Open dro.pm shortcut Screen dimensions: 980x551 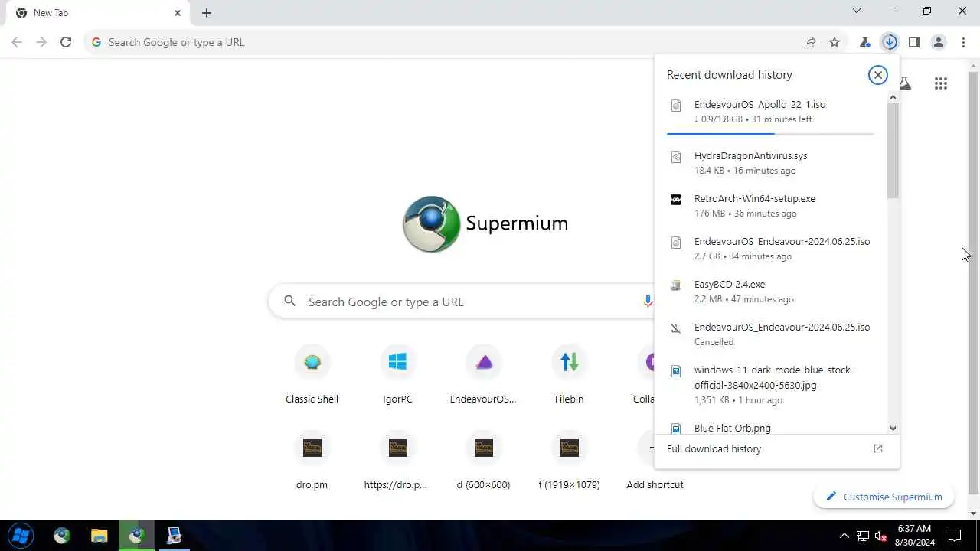(x=312, y=461)
